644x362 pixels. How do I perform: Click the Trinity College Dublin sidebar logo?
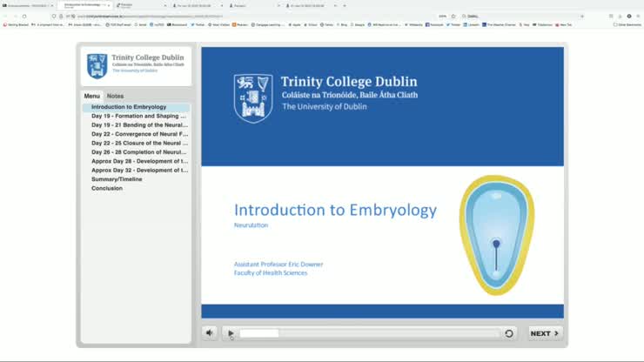click(x=136, y=66)
